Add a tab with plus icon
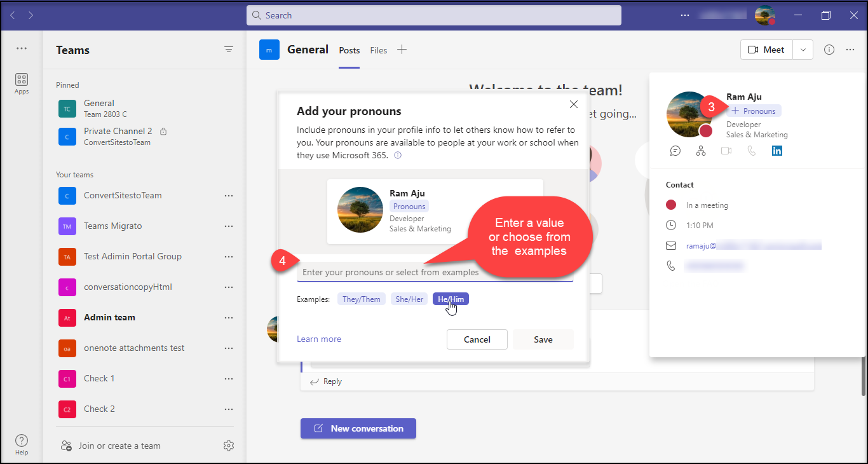 pyautogui.click(x=402, y=50)
